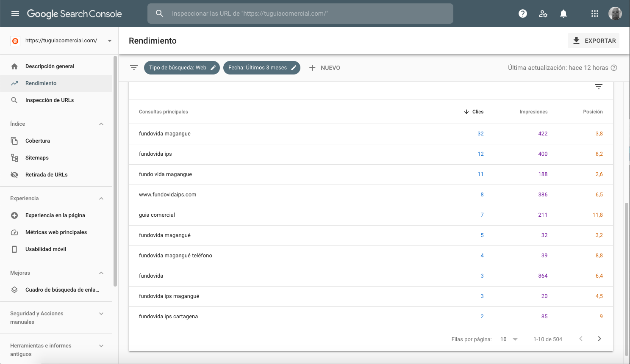This screenshot has height=364, width=630.
Task: Sort by Posición column header
Action: pyautogui.click(x=593, y=112)
